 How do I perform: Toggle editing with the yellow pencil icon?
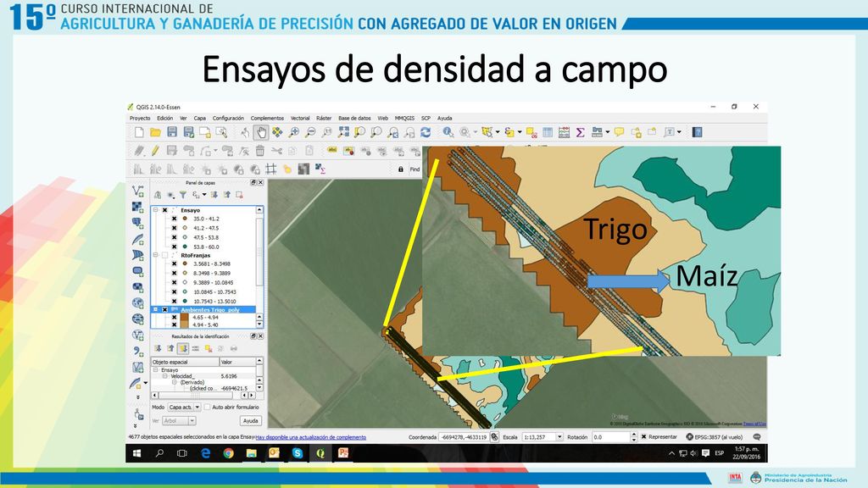pyautogui.click(x=156, y=151)
